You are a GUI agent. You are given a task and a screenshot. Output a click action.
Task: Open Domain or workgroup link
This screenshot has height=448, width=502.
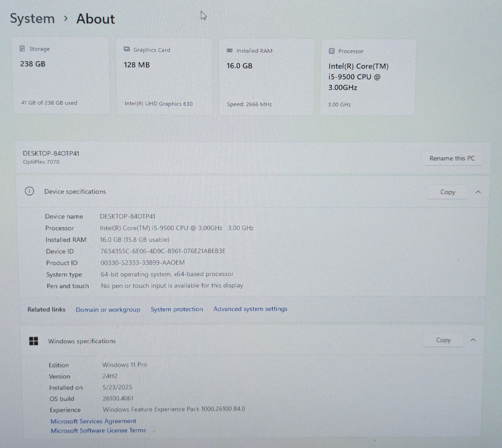pyautogui.click(x=108, y=309)
